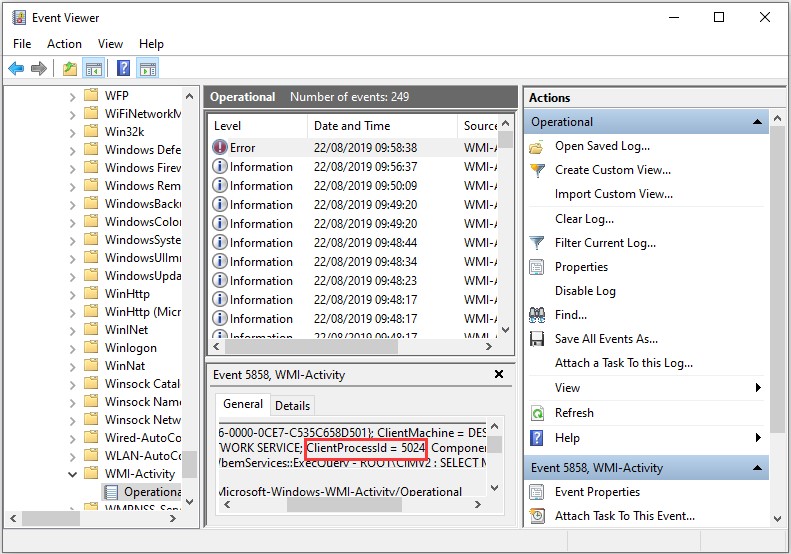Click the red Error level icon
791x554 pixels.
pos(220,147)
